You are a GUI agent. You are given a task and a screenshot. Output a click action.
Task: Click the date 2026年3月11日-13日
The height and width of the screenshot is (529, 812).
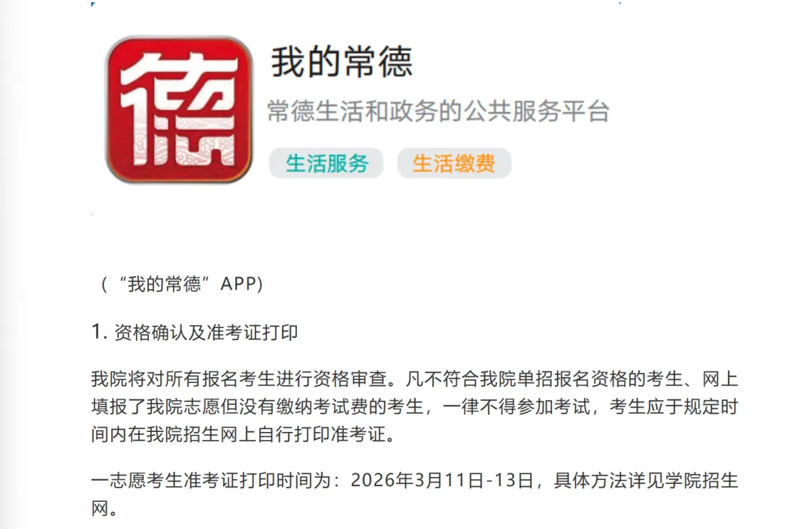(x=442, y=480)
